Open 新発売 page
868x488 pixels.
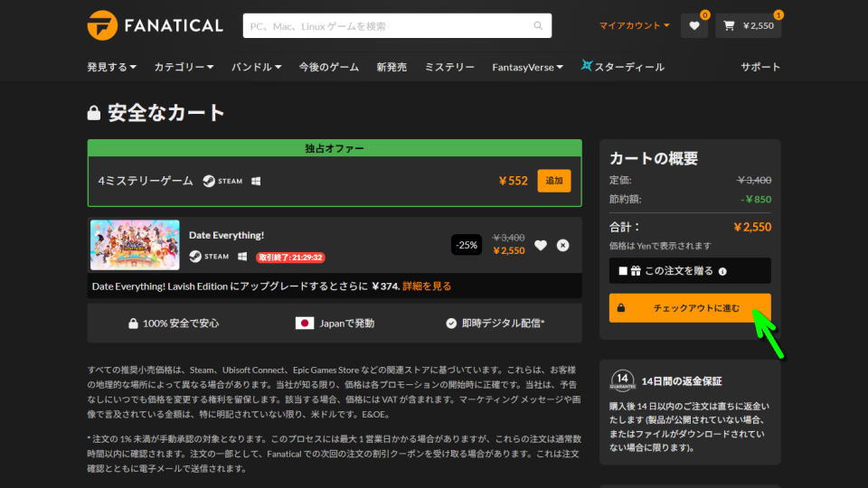coord(392,67)
